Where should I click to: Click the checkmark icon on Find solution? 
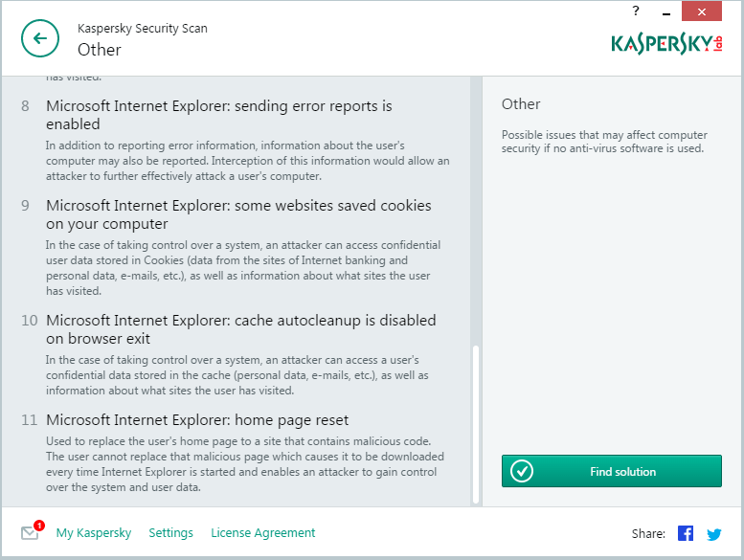pyautogui.click(x=521, y=471)
